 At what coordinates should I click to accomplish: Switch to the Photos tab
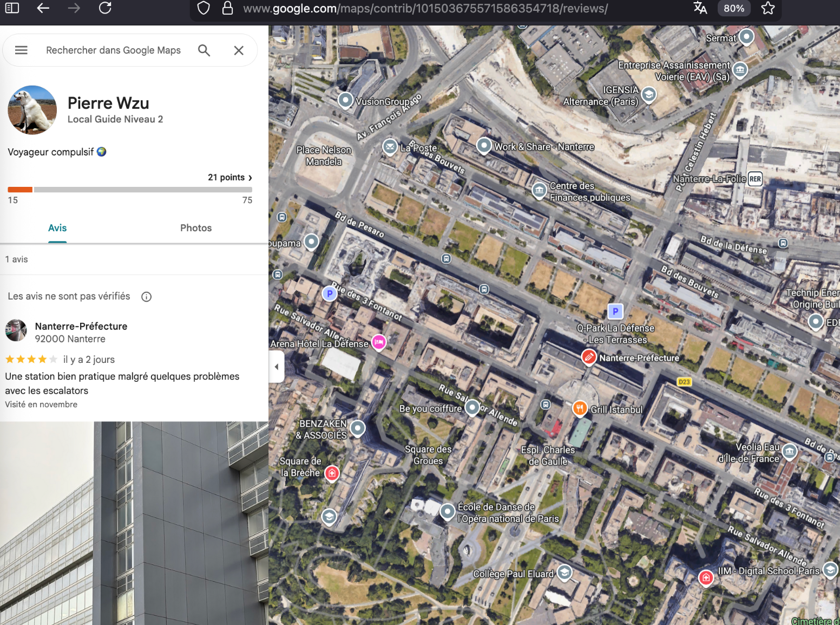(x=196, y=228)
